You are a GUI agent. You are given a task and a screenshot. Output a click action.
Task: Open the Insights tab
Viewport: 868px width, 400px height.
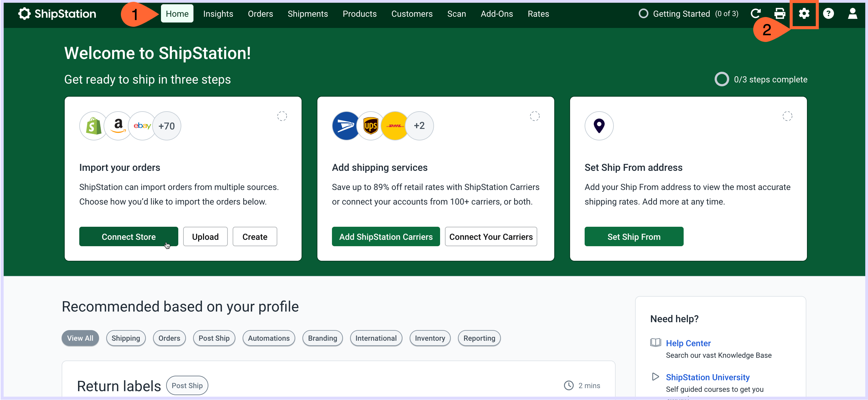click(x=218, y=13)
